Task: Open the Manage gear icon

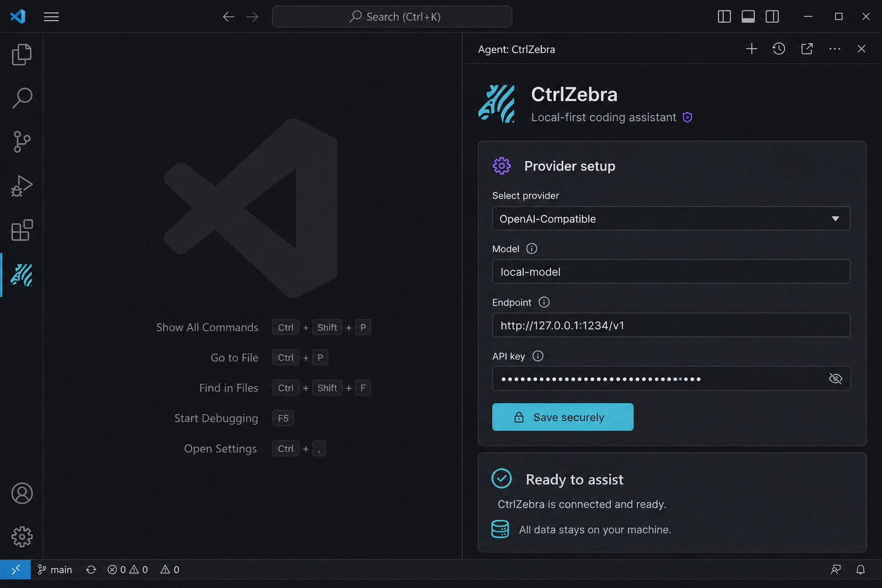Action: point(22,537)
